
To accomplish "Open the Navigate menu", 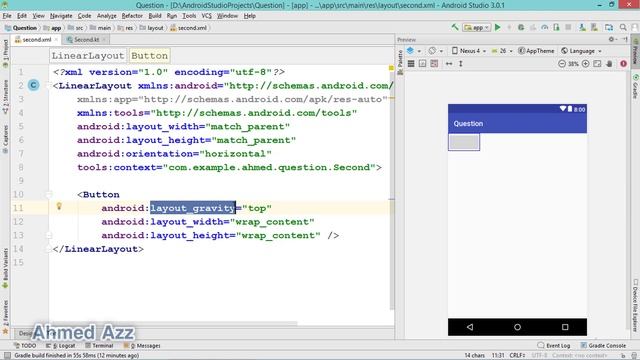I will tap(61, 16).
